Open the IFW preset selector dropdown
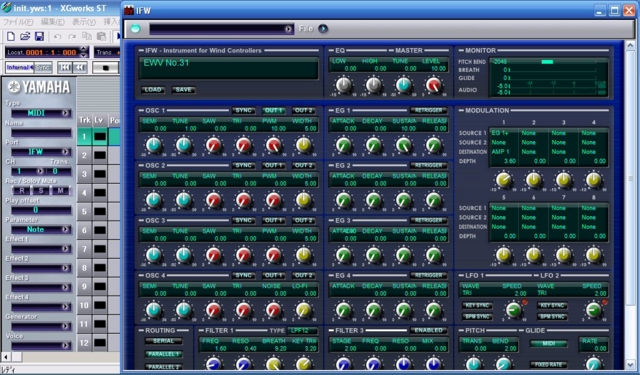Viewport: 640px width, 375px height. pos(221,29)
